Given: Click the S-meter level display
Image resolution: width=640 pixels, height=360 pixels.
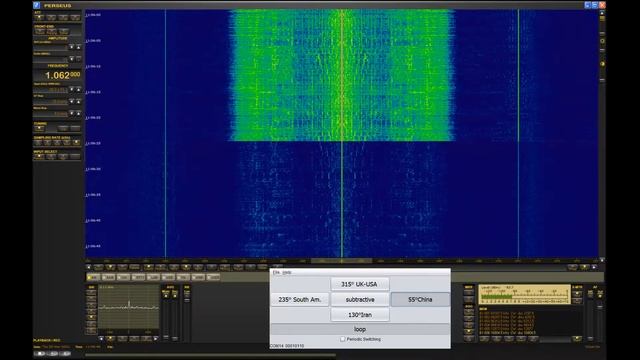Looking at the screenshot, I should [524, 295].
